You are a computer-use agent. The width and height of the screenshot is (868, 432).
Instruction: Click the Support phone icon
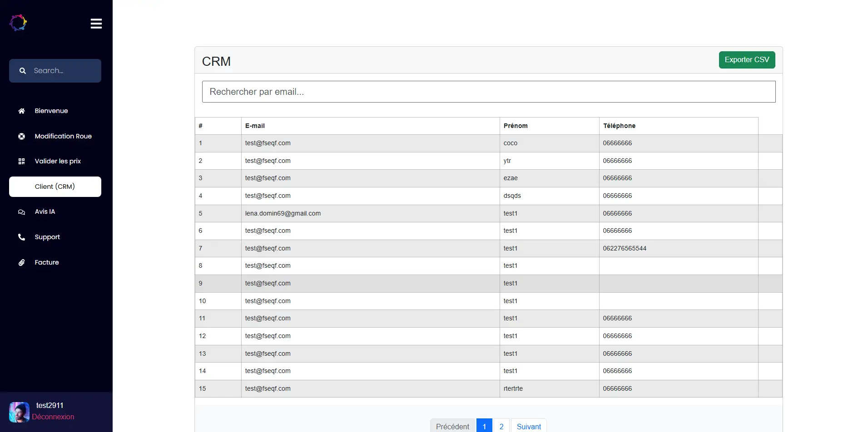21,237
